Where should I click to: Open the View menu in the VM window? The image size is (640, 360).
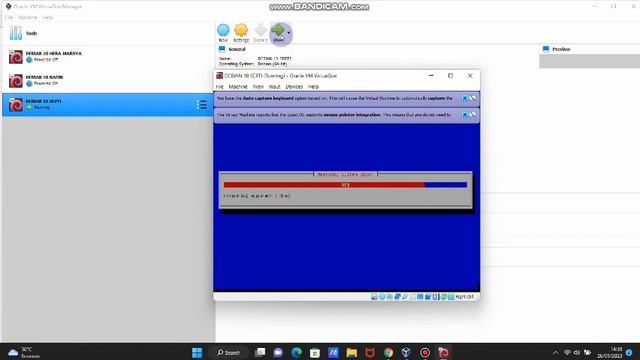258,87
